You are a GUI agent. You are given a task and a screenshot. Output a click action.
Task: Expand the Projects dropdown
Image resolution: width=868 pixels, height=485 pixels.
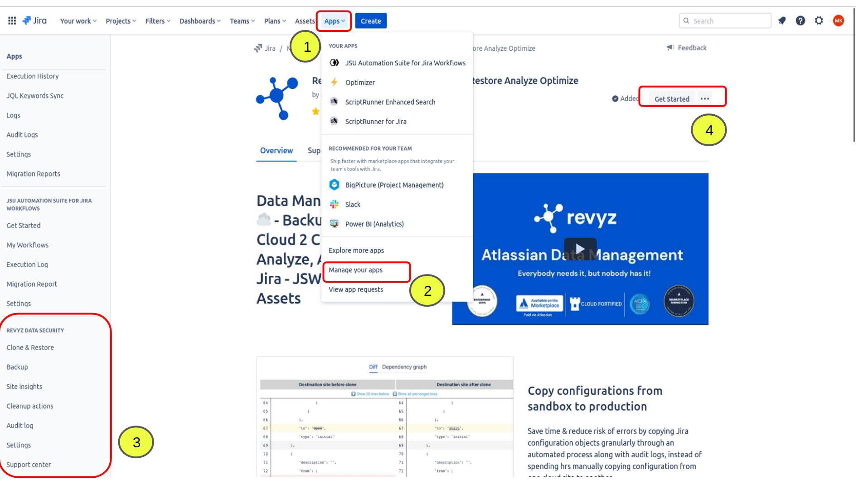tap(121, 21)
